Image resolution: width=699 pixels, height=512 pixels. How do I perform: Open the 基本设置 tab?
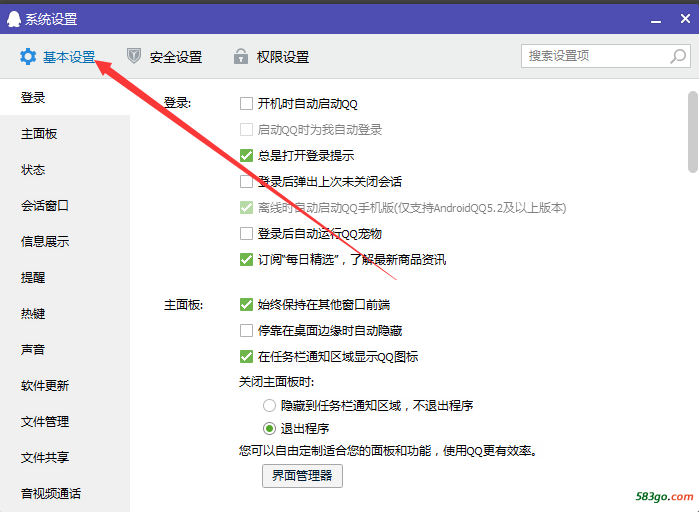tap(58, 57)
